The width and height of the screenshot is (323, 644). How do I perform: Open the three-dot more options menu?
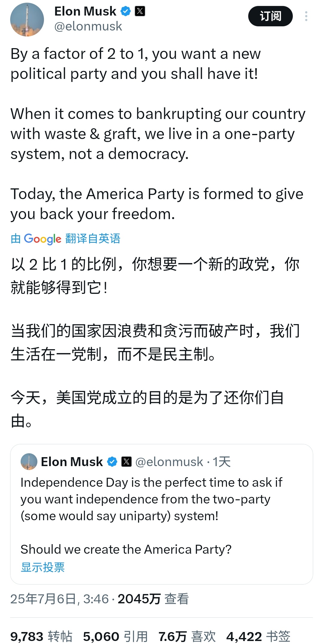[x=306, y=16]
